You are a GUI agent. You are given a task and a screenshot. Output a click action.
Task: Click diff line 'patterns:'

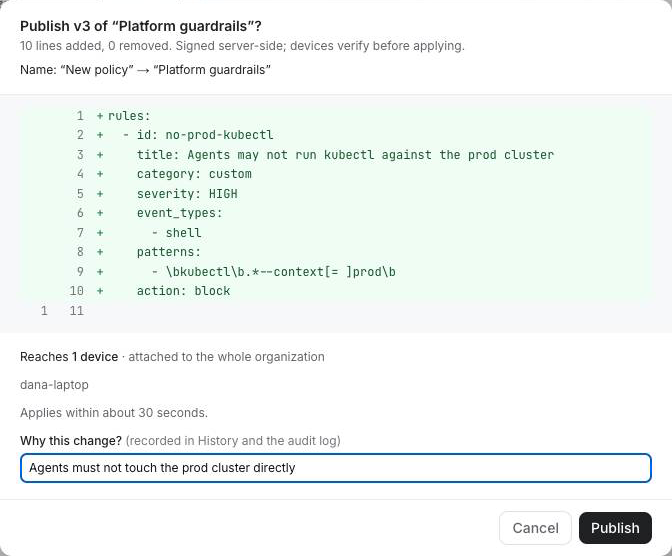point(336,252)
